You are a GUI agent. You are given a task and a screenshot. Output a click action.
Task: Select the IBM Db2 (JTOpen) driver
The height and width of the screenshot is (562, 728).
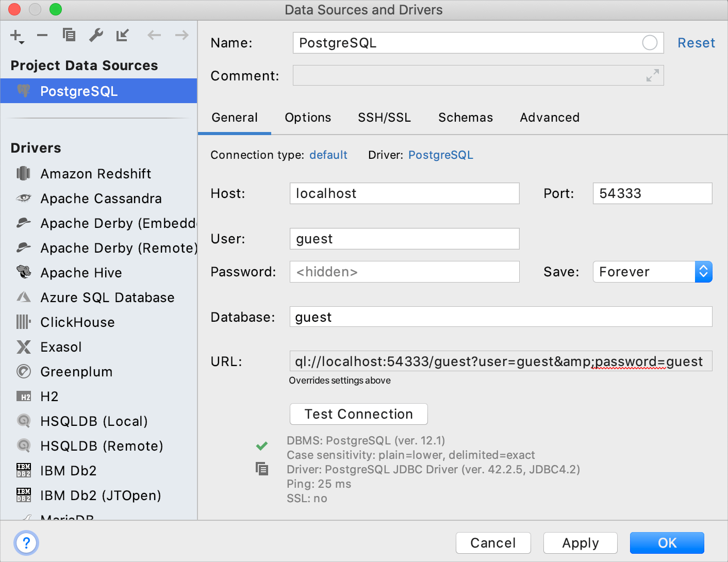[98, 495]
